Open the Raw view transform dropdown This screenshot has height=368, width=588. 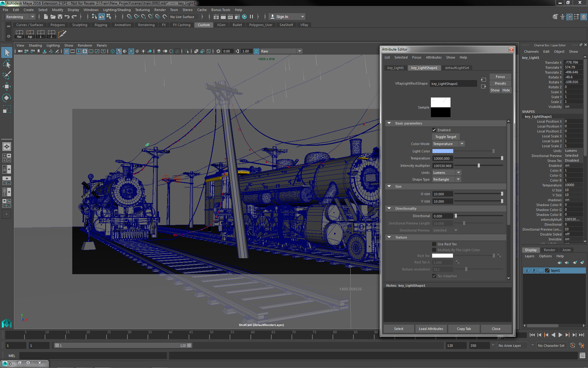pos(281,51)
